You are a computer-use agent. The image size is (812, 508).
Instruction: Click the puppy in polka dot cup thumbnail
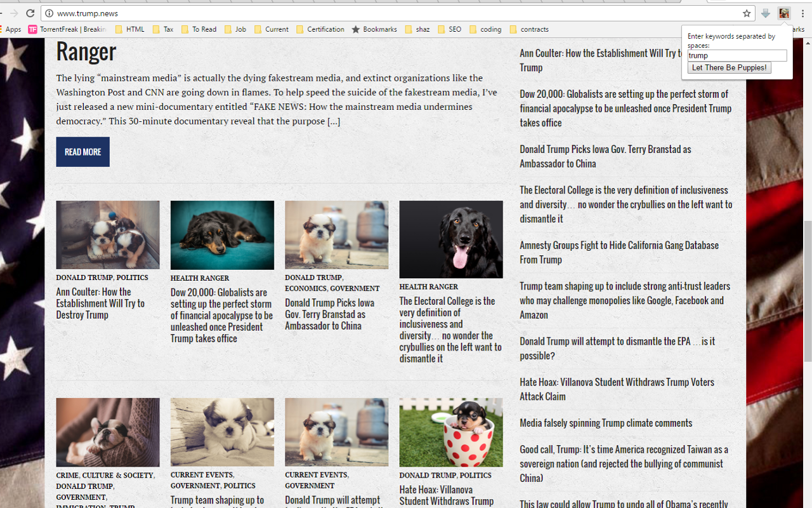[x=451, y=432]
